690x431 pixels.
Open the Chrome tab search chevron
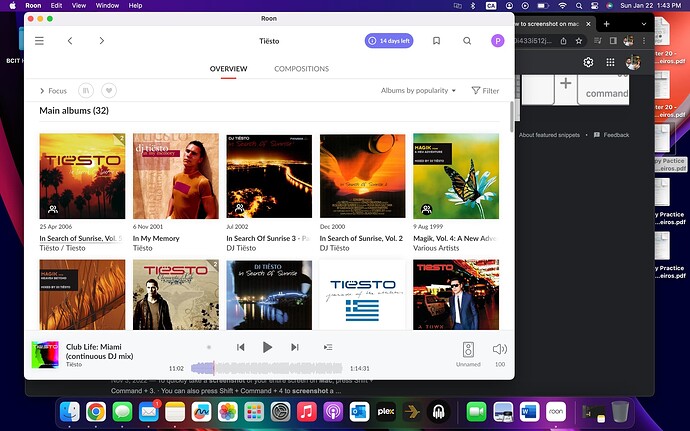point(644,24)
